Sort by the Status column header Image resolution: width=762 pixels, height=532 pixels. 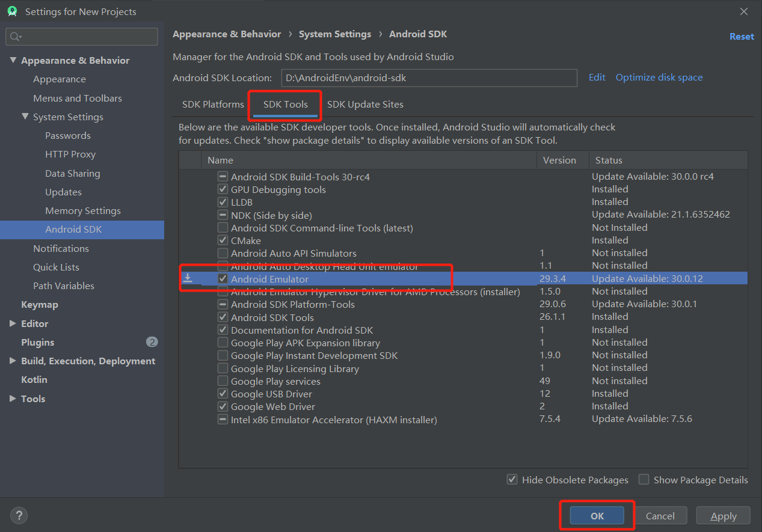coord(668,160)
